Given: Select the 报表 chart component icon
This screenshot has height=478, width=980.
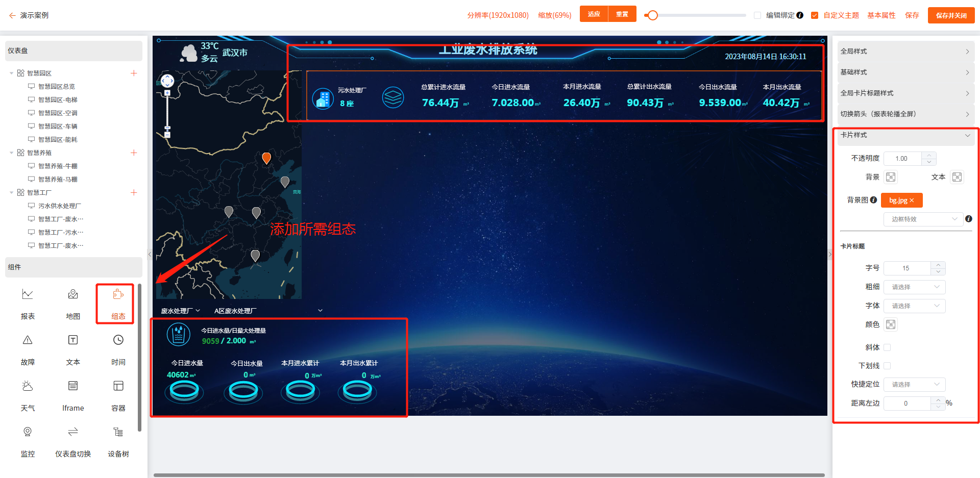Looking at the screenshot, I should click(28, 294).
